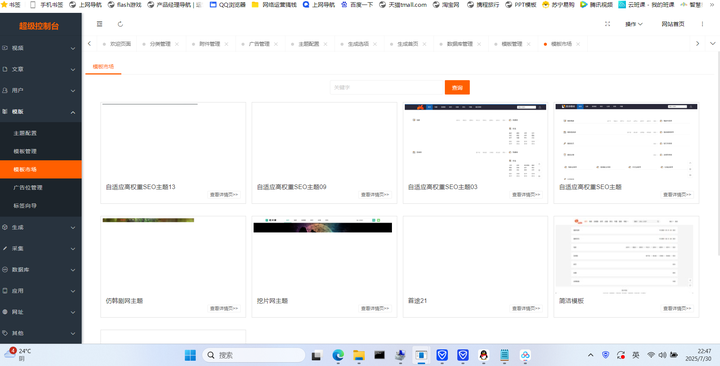This screenshot has height=366, width=720.
Task: Open the 操作 dropdown in header
Action: [x=634, y=24]
